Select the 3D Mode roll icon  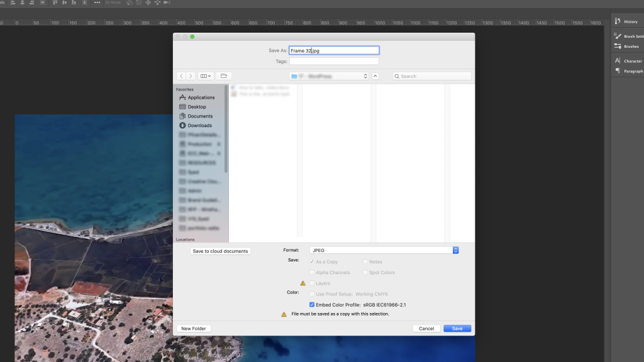[x=139, y=3]
